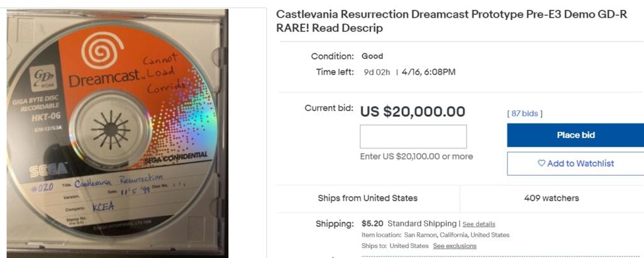Viewport: 644px width, 258px height.
Task: Open the See details shipping link
Action: [479, 224]
